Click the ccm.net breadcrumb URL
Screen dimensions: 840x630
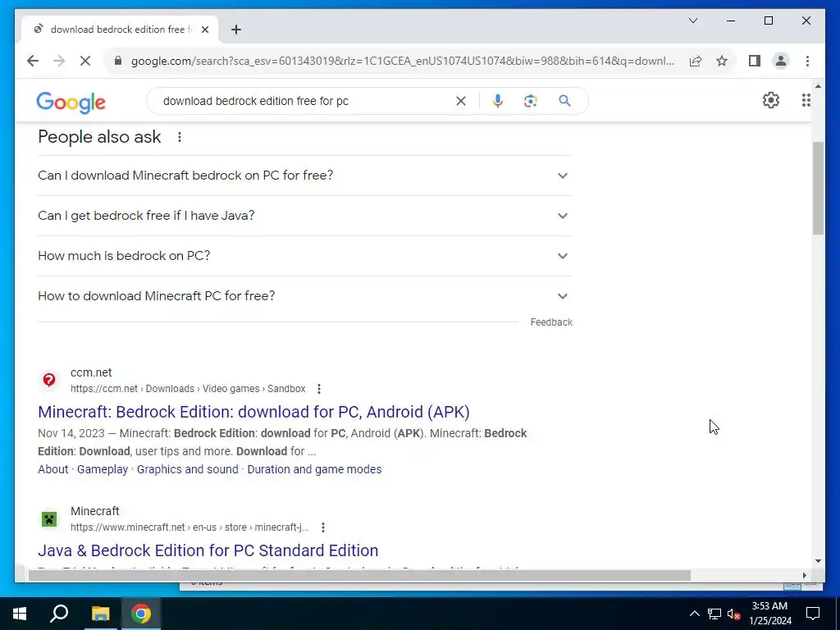(188, 389)
